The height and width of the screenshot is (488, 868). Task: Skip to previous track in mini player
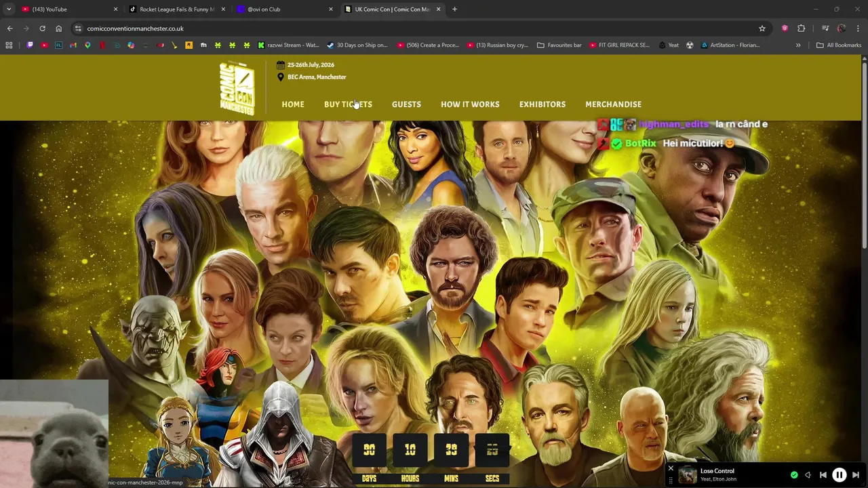(823, 475)
